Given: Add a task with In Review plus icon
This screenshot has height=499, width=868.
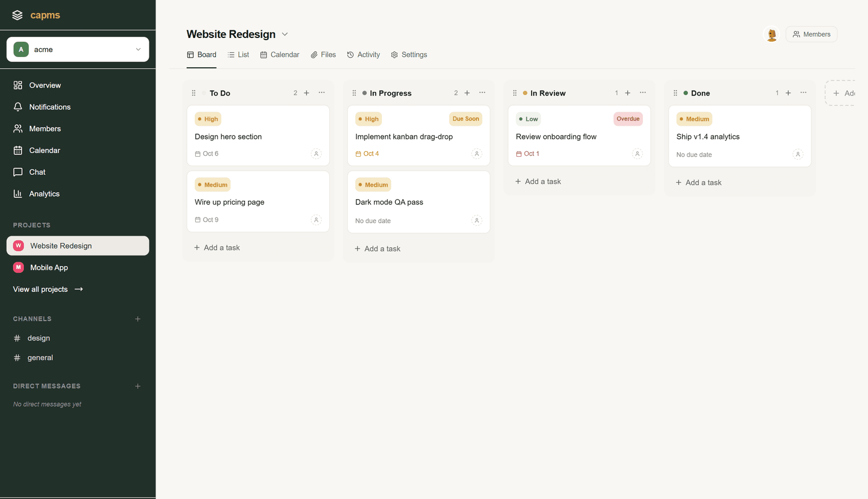Looking at the screenshot, I should [628, 93].
